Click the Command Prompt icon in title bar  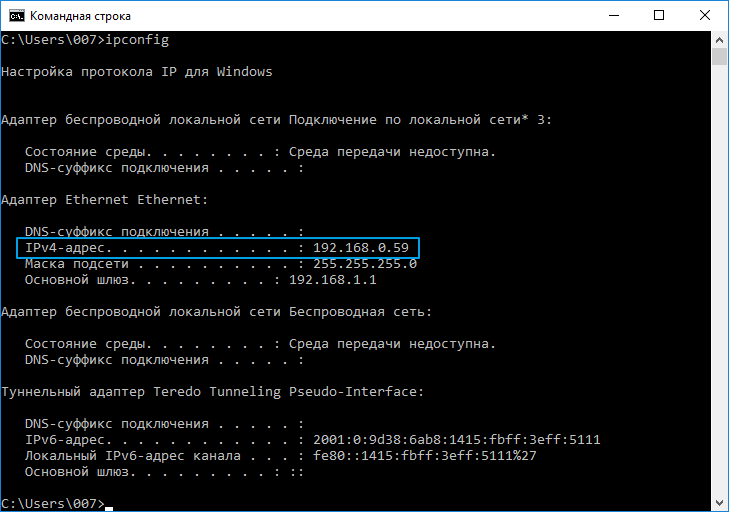(x=15, y=16)
